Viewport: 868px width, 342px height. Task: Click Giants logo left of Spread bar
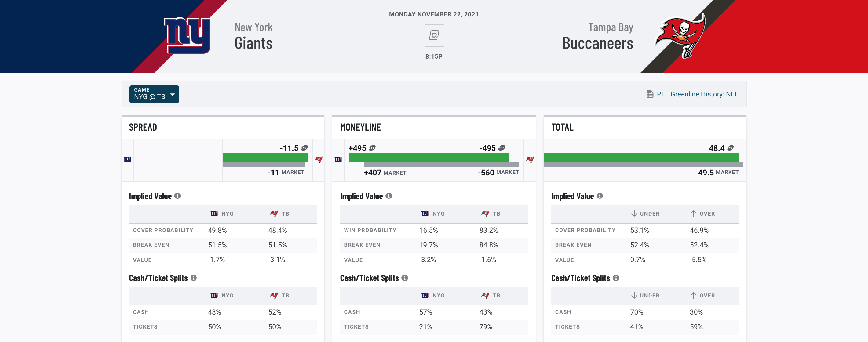pos(127,159)
